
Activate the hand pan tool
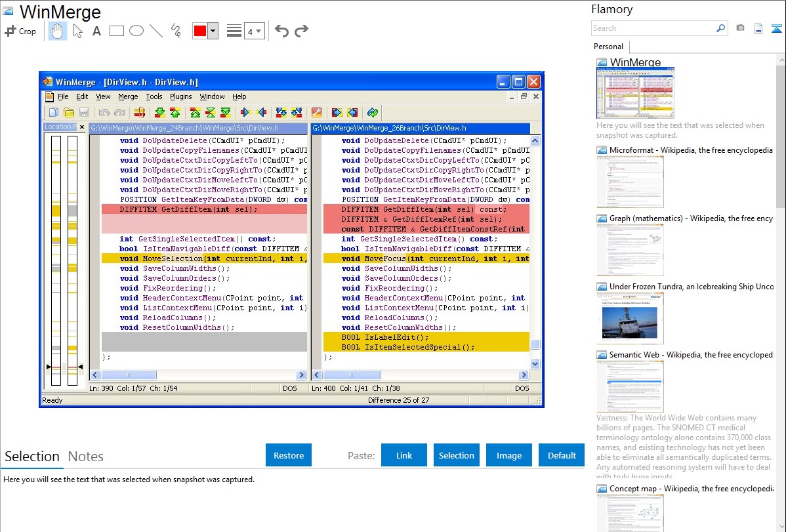(x=57, y=31)
